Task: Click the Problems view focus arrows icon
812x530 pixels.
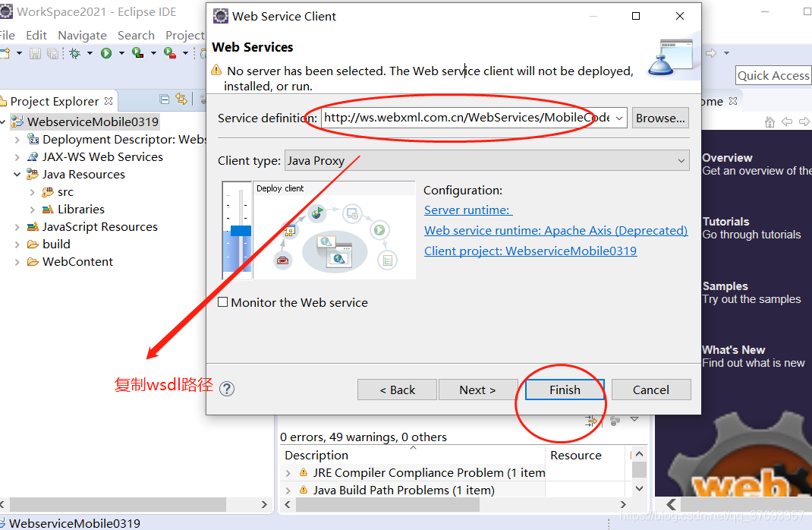Action: point(591,421)
